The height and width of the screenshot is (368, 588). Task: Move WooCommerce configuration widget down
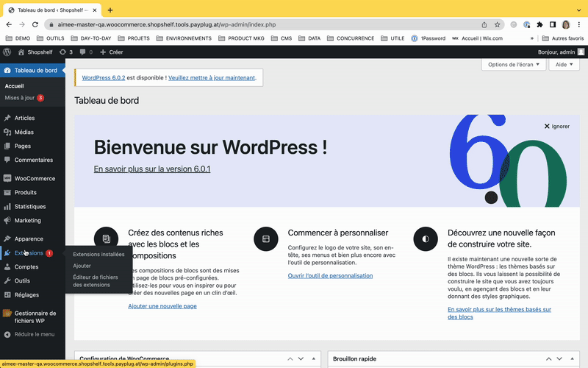301,359
